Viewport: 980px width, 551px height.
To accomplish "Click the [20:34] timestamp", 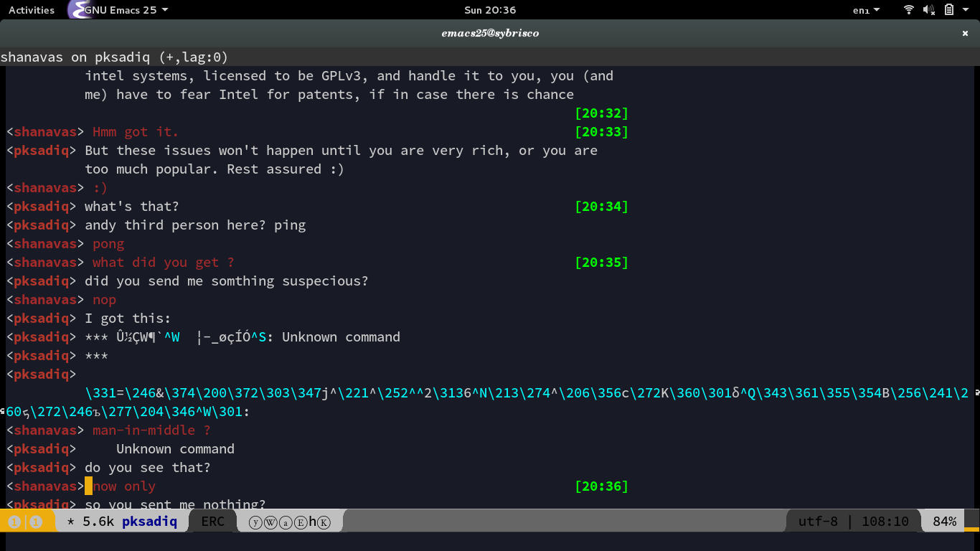I will point(601,206).
